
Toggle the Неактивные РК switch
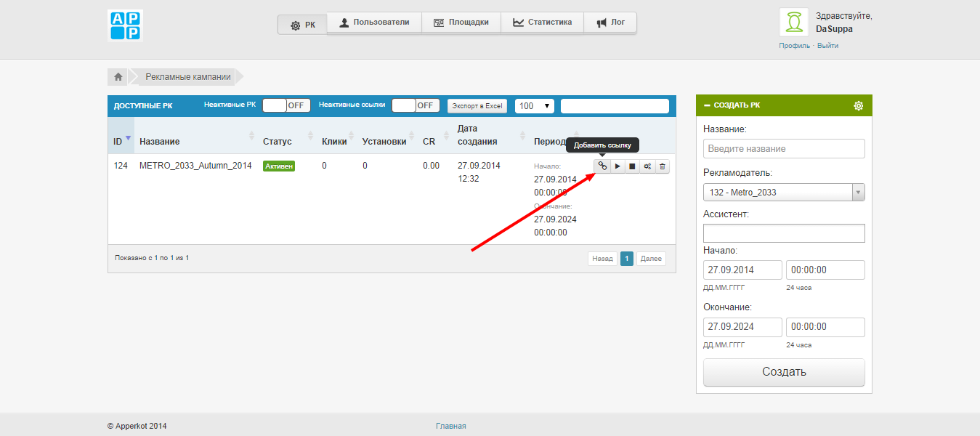click(x=286, y=105)
